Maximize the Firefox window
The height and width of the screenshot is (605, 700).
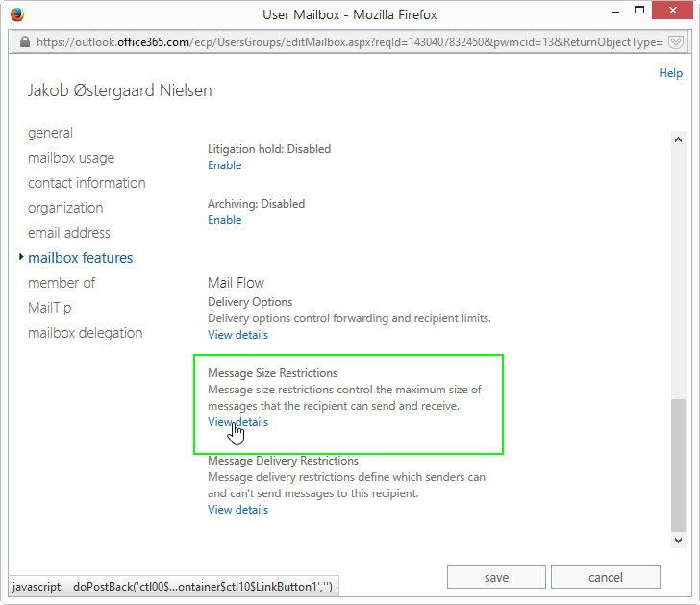tap(639, 11)
